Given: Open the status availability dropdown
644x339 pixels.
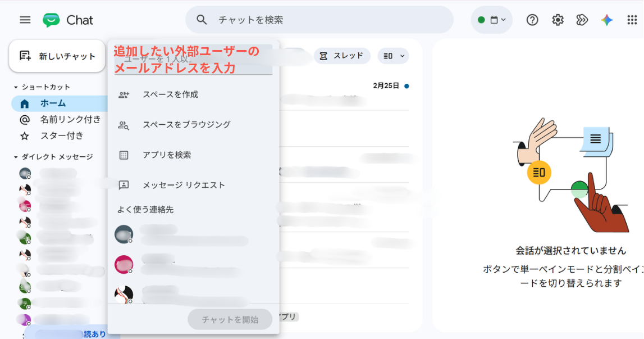Looking at the screenshot, I should click(492, 20).
